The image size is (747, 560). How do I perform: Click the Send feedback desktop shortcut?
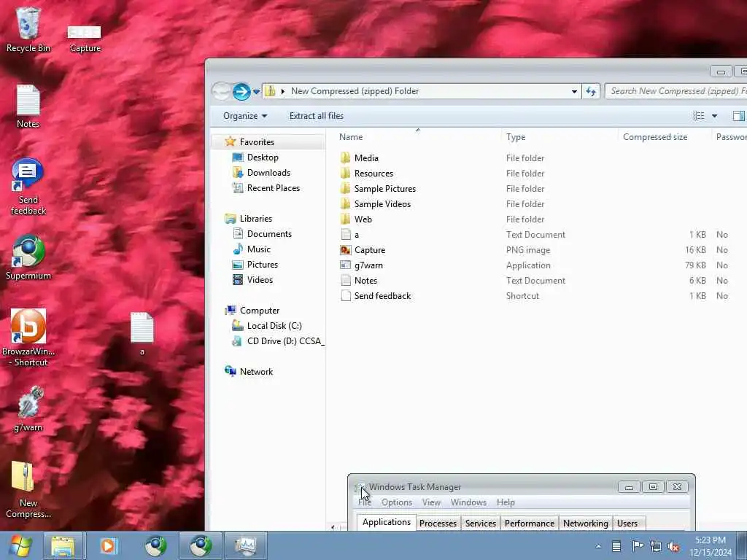pos(28,186)
